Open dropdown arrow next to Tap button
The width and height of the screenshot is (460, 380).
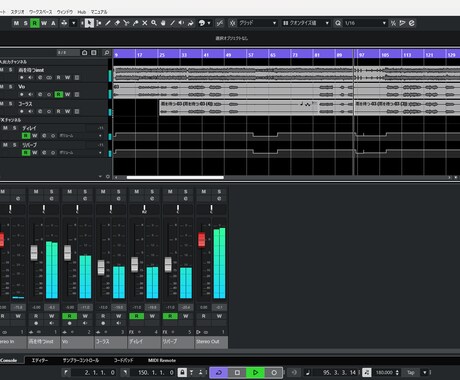tap(425, 372)
